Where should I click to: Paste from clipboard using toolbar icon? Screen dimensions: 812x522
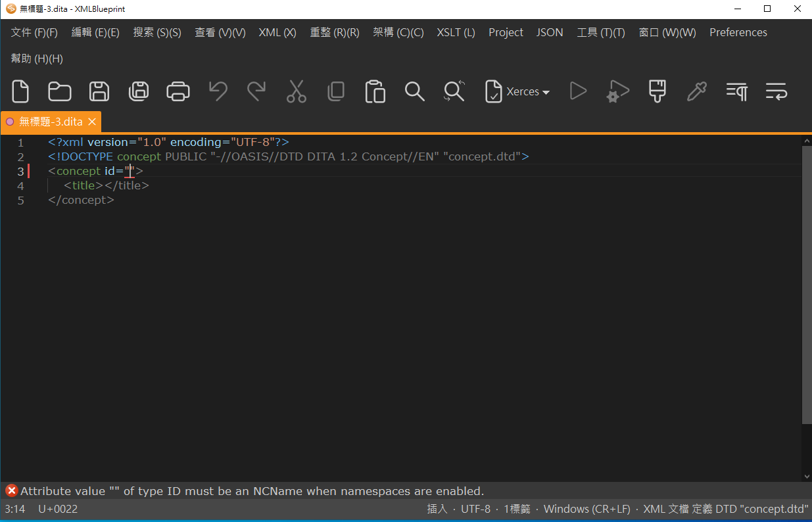pyautogui.click(x=375, y=91)
